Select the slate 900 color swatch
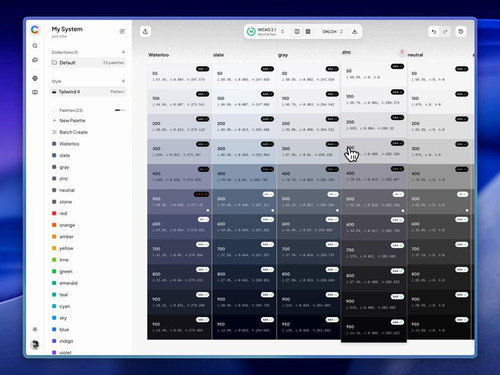This screenshot has height=375, width=500. point(244,302)
